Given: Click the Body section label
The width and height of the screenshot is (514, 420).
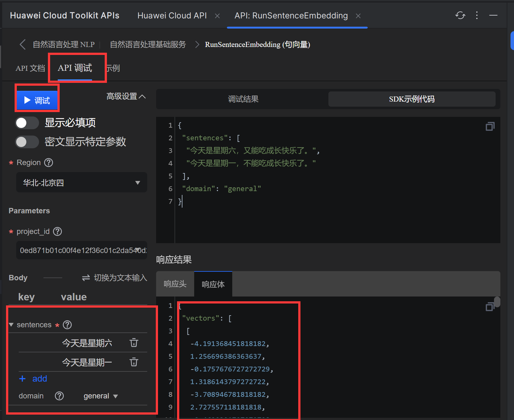Looking at the screenshot, I should click(x=18, y=278).
